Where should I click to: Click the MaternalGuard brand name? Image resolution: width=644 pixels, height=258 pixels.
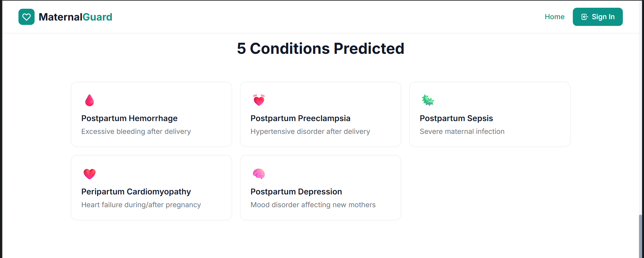(x=76, y=17)
